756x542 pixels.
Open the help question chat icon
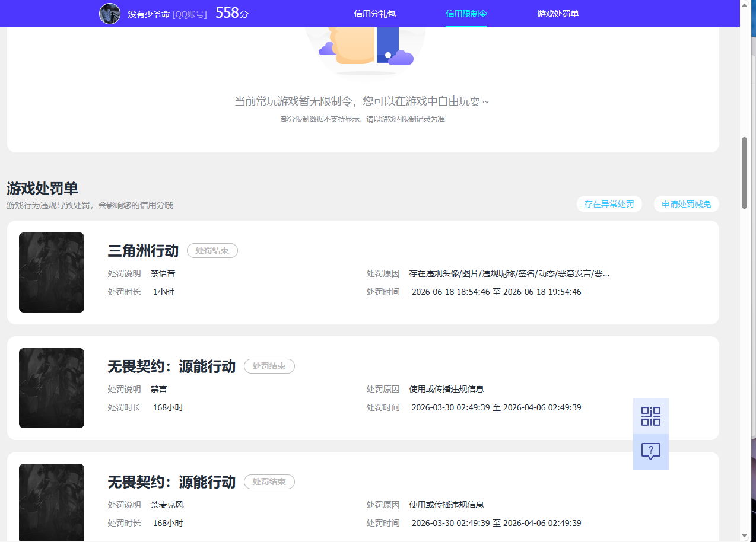[x=651, y=452]
